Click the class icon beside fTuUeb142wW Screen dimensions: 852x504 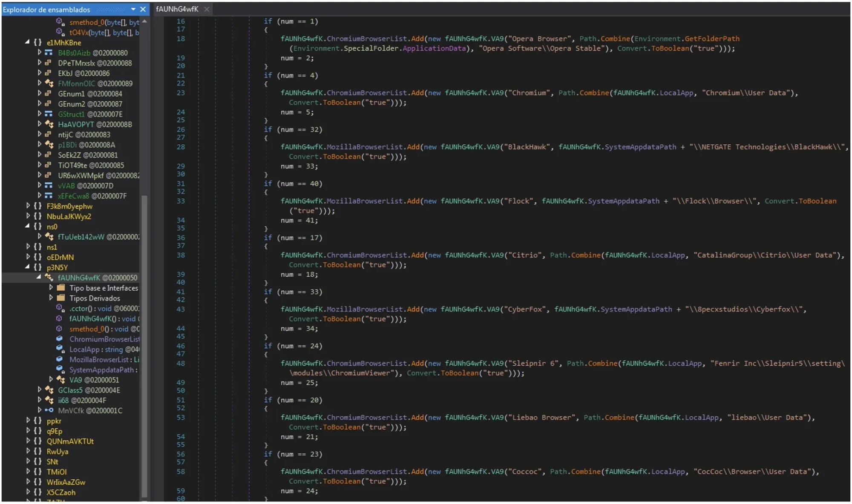pyautogui.click(x=49, y=237)
